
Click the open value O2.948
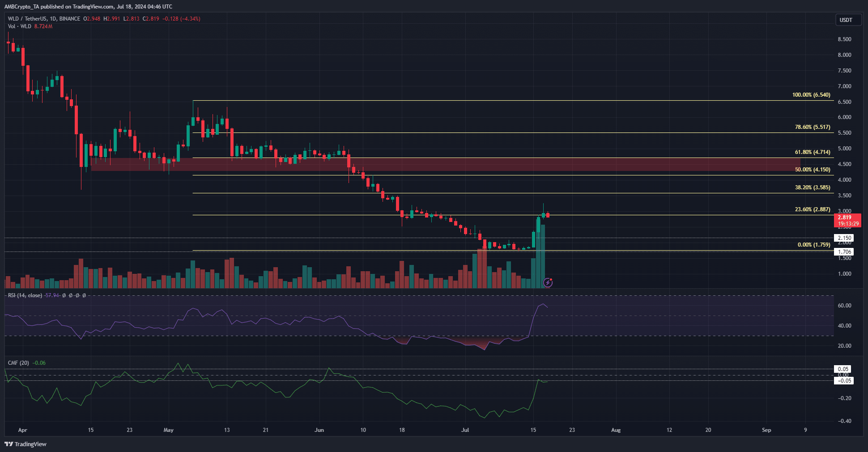coord(92,19)
